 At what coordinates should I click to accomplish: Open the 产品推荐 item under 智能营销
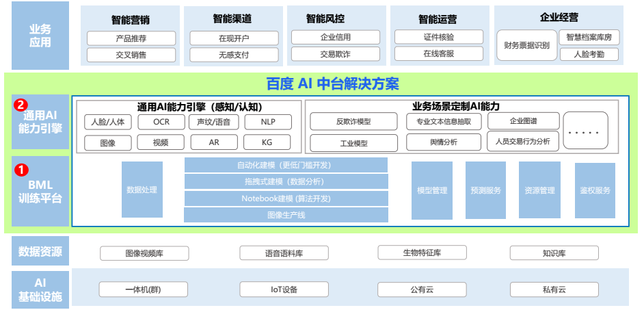[x=130, y=38]
